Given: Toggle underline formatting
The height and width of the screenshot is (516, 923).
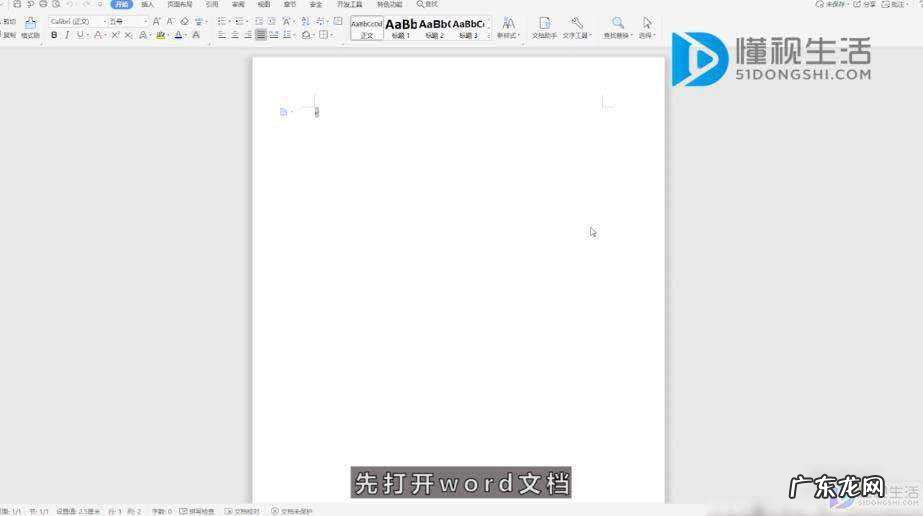Looking at the screenshot, I should pyautogui.click(x=80, y=35).
